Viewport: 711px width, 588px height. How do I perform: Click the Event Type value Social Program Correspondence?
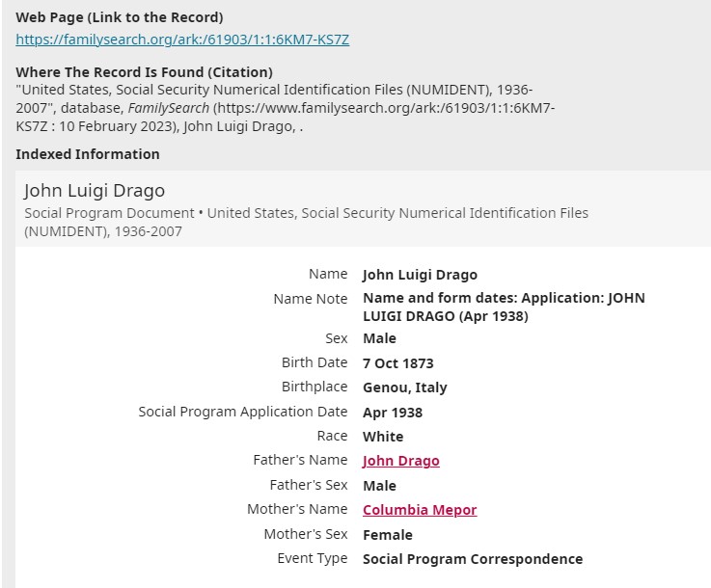click(x=473, y=559)
